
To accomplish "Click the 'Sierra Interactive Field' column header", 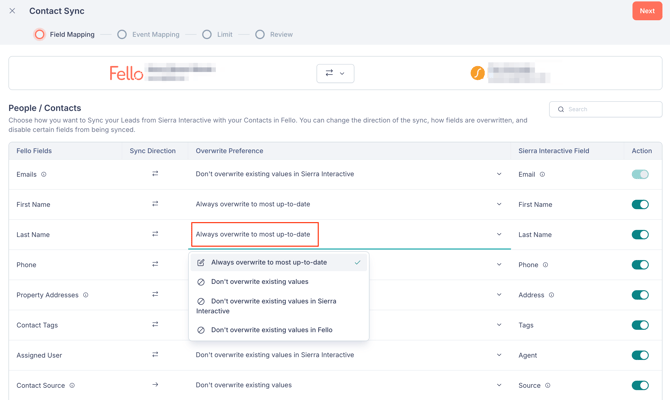I will (x=554, y=151).
